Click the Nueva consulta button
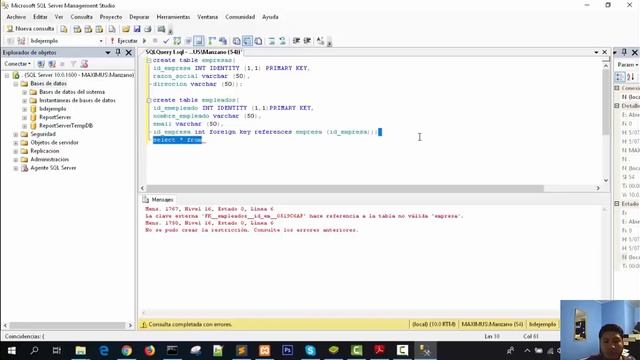Screen dimensions: 640x360 click(31, 29)
